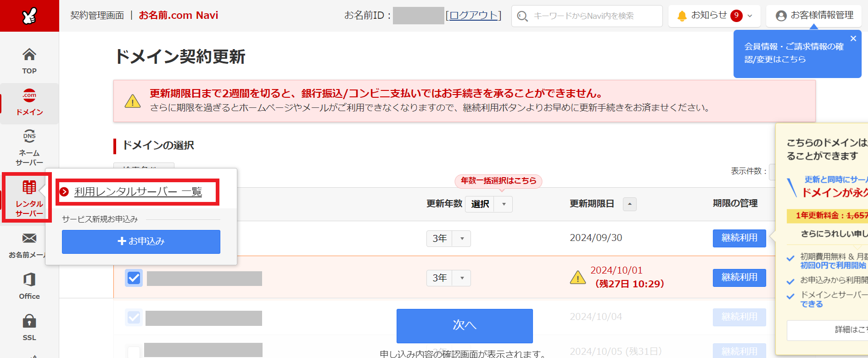The height and width of the screenshot is (358, 868).
Task: Click the ログアウト link
Action: 474,16
